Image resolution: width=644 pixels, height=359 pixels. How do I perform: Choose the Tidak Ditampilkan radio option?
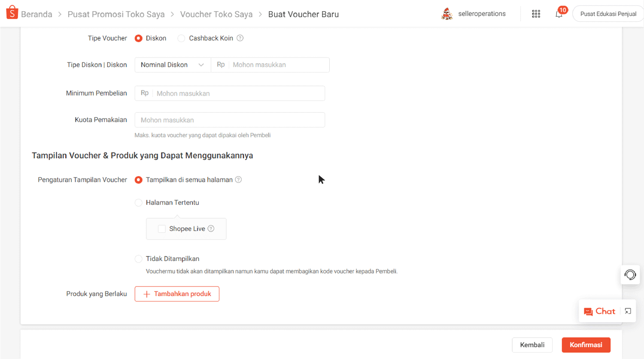point(138,259)
